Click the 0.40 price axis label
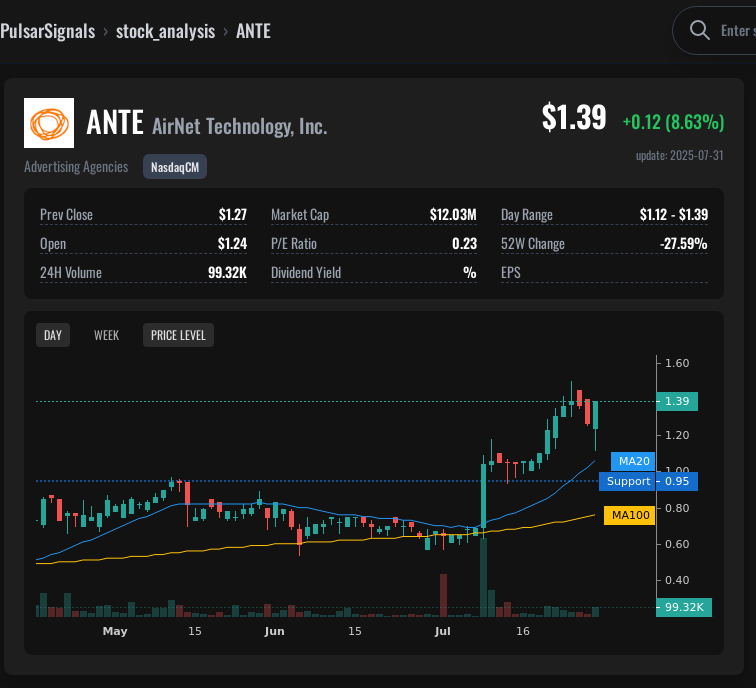This screenshot has width=756, height=688. [x=677, y=580]
